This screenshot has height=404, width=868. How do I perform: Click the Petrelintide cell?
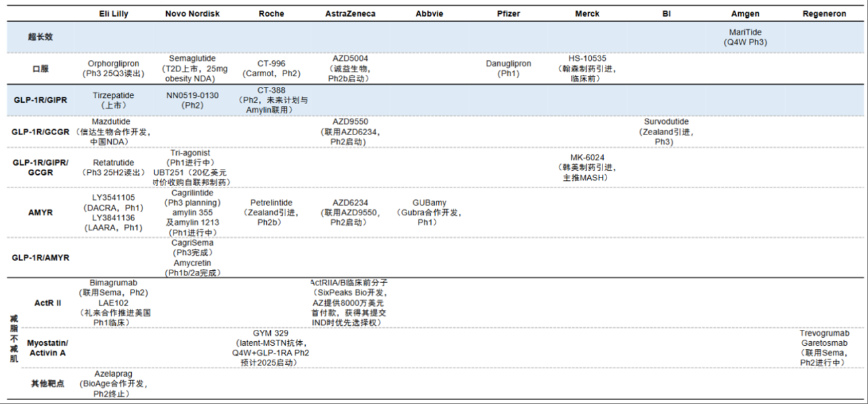click(271, 213)
